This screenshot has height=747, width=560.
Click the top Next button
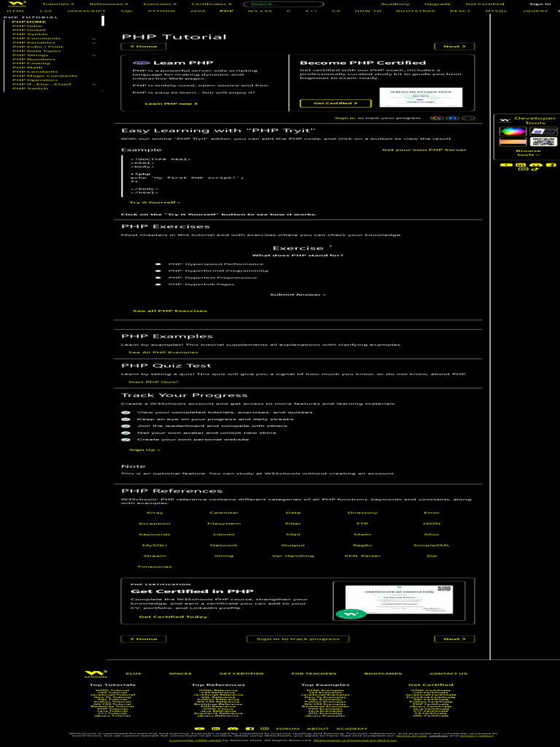pyautogui.click(x=454, y=46)
